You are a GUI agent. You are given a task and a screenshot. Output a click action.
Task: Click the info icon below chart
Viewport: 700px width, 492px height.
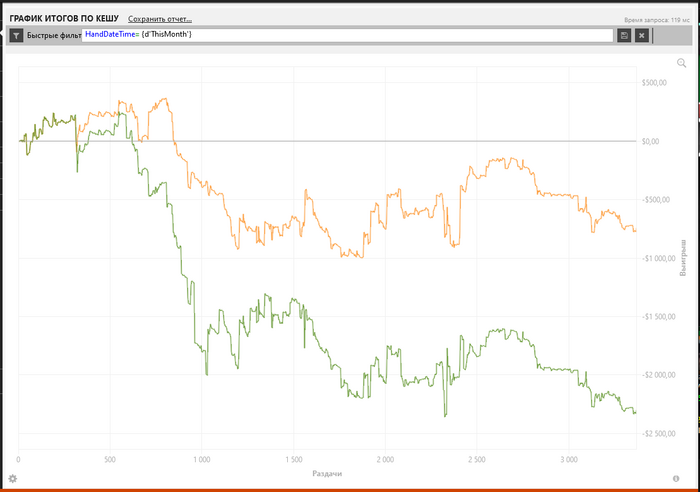pyautogui.click(x=676, y=479)
